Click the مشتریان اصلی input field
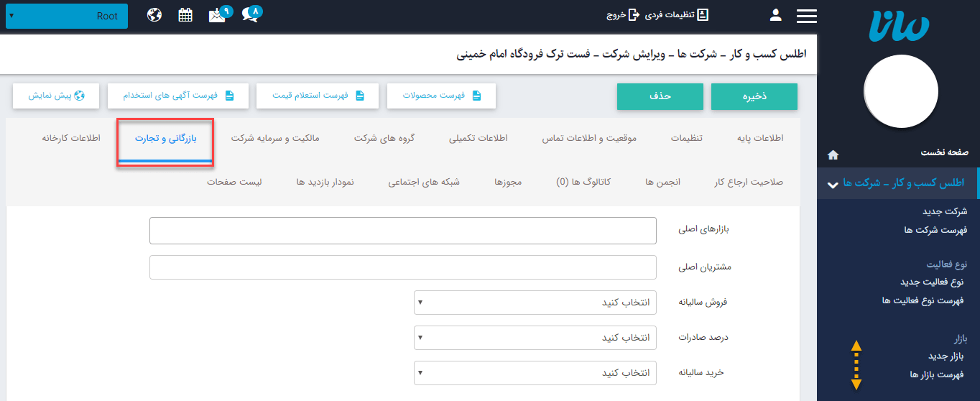980x401 pixels. tap(403, 267)
